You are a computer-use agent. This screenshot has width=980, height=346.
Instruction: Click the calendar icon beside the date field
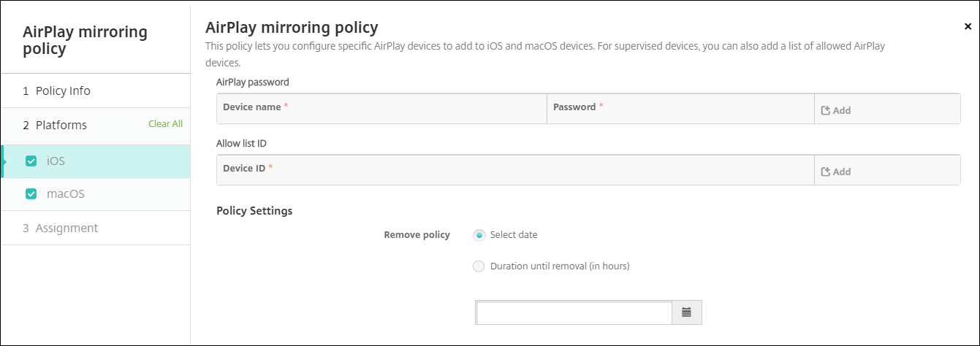[x=686, y=312]
